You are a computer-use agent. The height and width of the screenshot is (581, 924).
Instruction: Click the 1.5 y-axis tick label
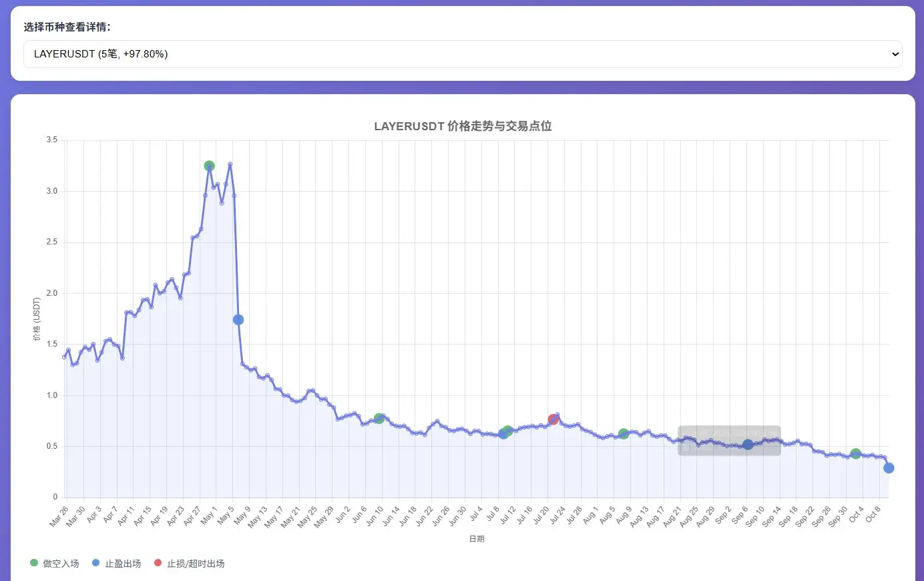[x=51, y=345]
